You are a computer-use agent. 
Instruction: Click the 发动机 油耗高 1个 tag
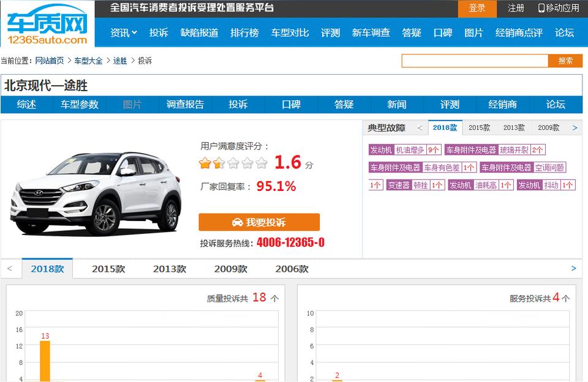(x=481, y=185)
